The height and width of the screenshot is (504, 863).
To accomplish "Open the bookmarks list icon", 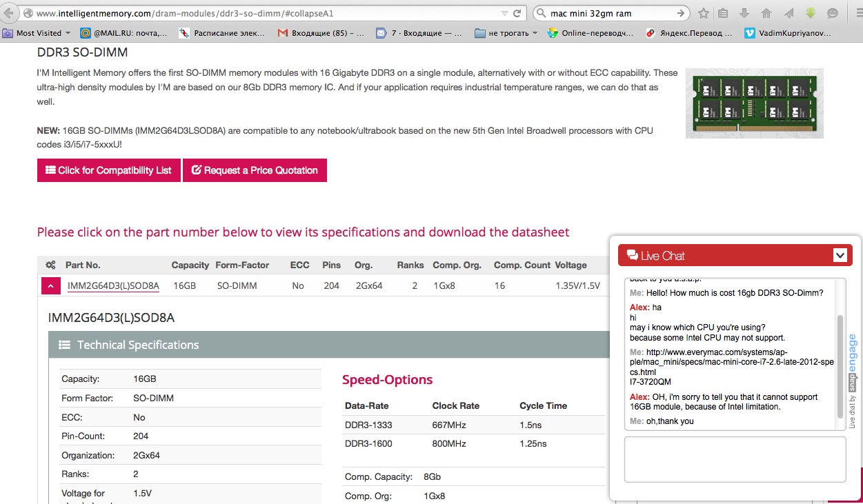I will (723, 13).
